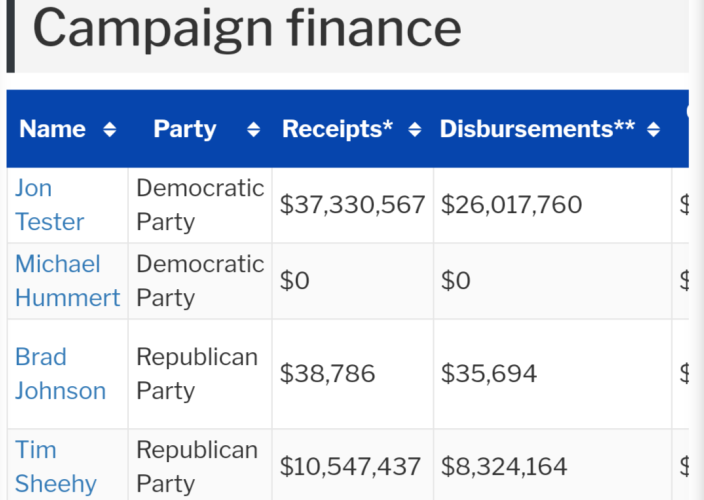Screen dimensions: 704x500
Task: Select the Disbursements** header label
Action: (537, 129)
